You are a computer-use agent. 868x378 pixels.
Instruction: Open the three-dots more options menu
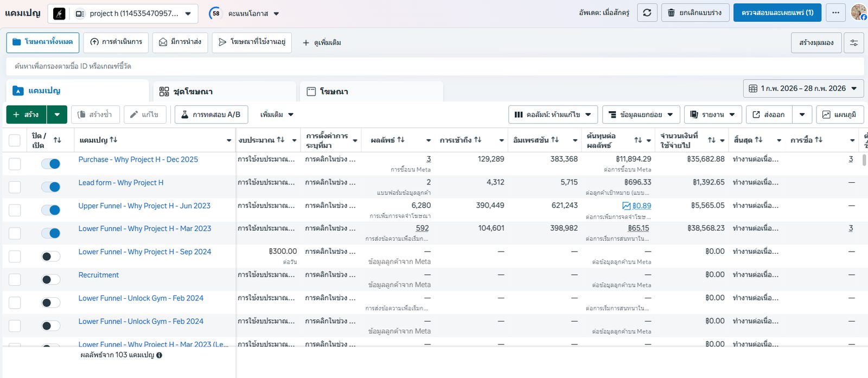pyautogui.click(x=835, y=12)
